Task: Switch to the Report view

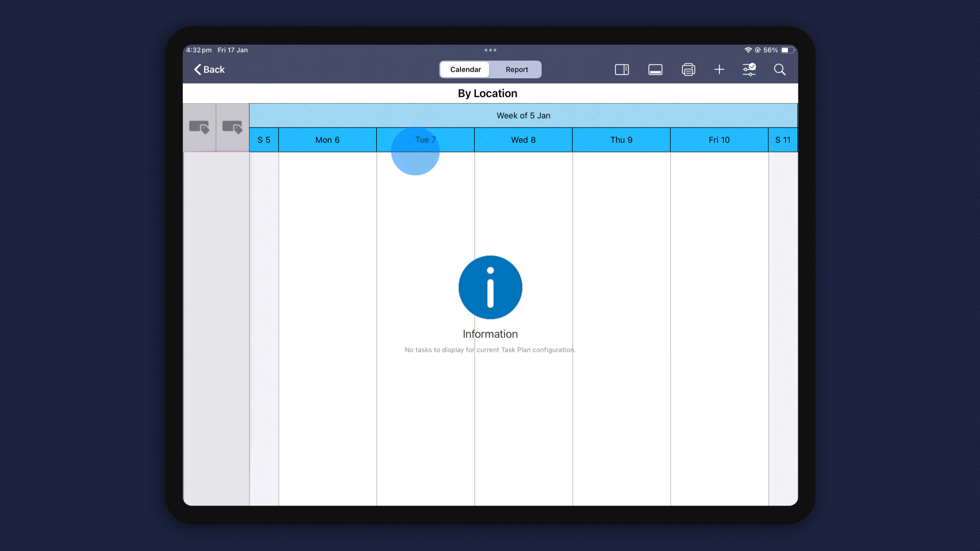Action: (517, 69)
